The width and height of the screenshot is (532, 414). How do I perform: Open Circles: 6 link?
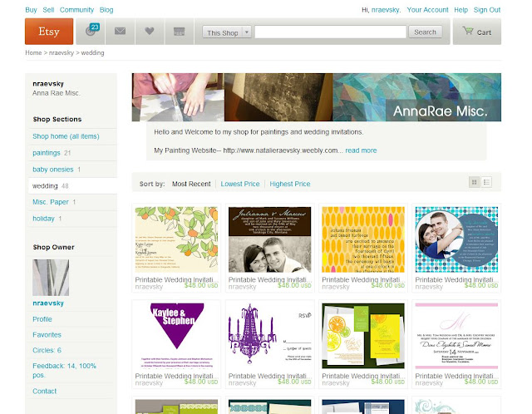pos(47,350)
